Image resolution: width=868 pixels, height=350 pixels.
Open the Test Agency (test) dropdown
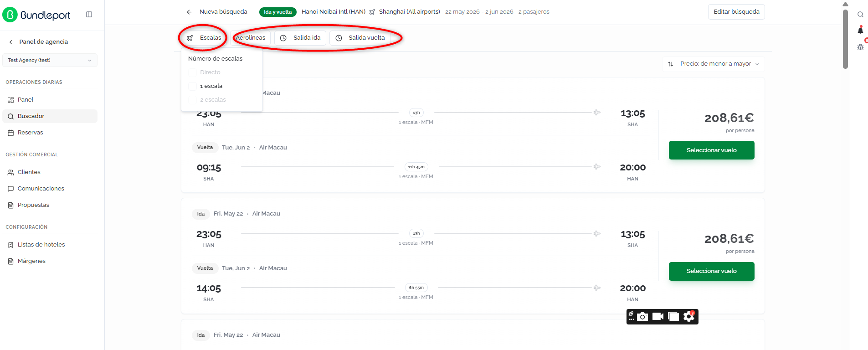click(x=50, y=60)
